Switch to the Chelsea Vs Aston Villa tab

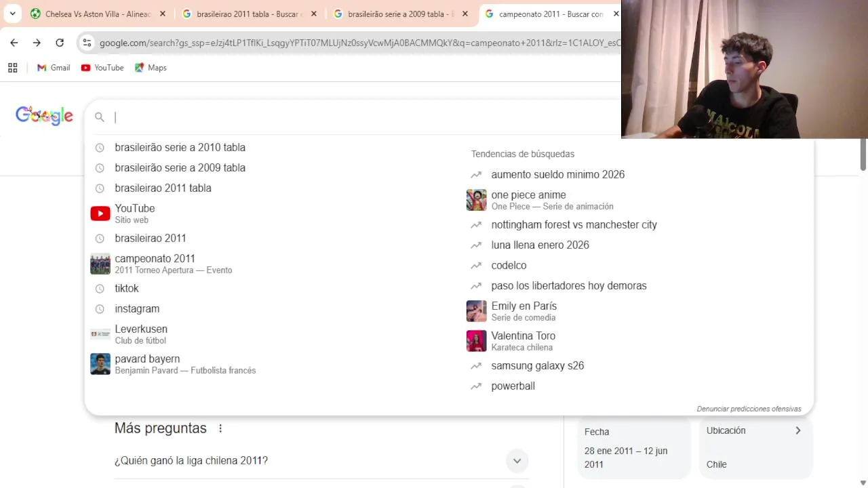(98, 14)
